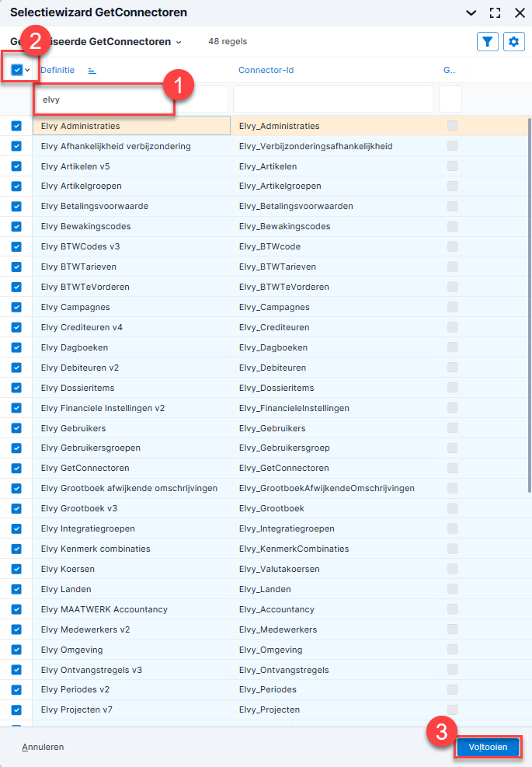Select the Elvy Crediteuren v4 definition
The width and height of the screenshot is (532, 767).
82,327
